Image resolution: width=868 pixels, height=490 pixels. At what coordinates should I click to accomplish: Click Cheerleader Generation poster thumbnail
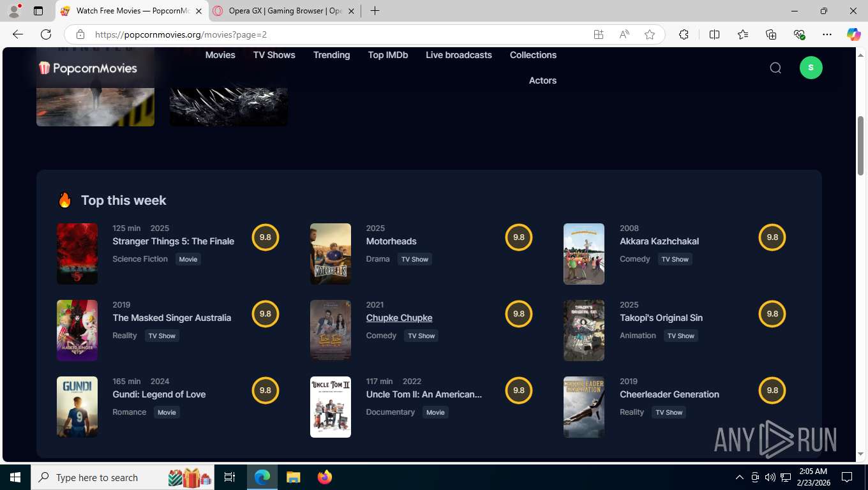coord(584,407)
